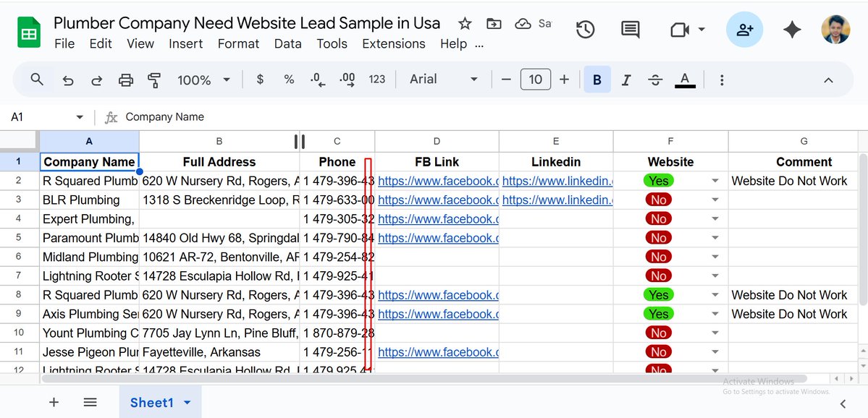Screen dimensions: 868x418
Task: Open LinkedIn link for BLR Plumbing
Action: [x=557, y=200]
